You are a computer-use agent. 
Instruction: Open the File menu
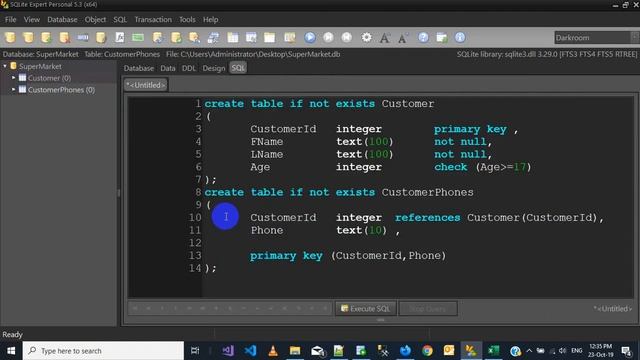point(11,20)
